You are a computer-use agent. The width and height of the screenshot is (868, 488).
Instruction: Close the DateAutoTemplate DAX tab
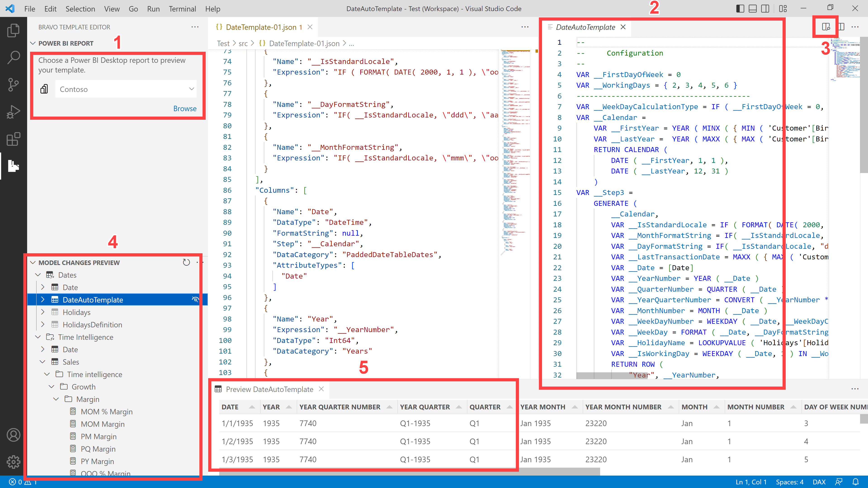623,27
